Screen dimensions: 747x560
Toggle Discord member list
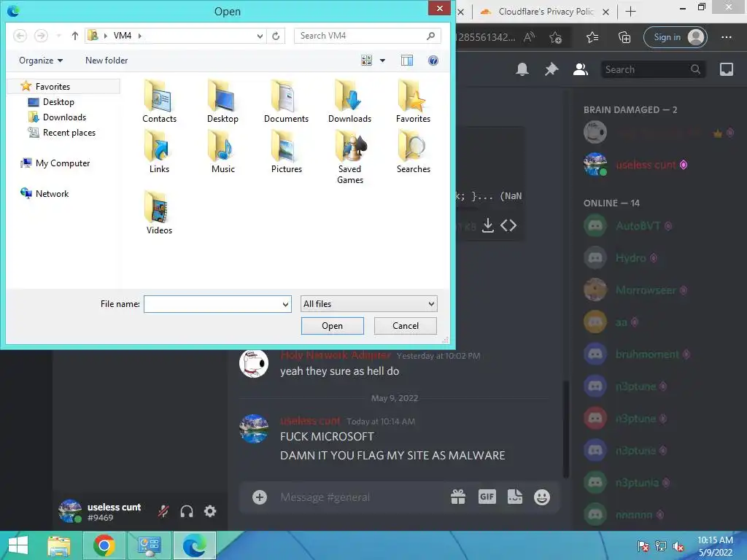coord(580,69)
